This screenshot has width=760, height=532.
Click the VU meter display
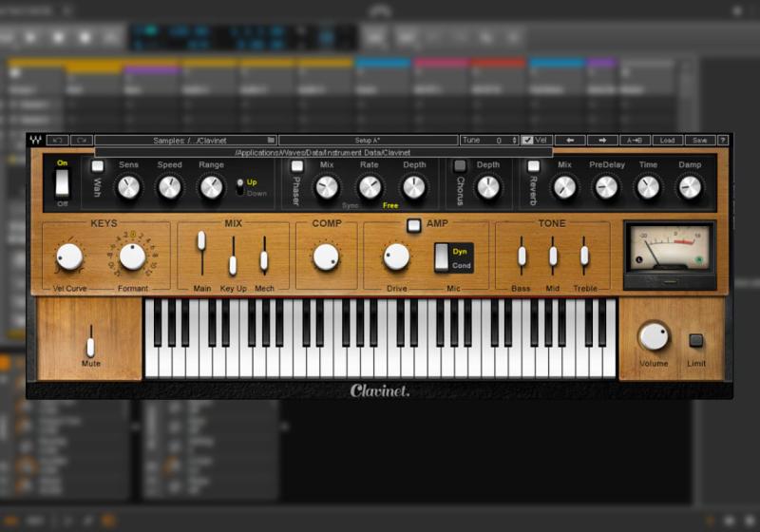coord(669,249)
